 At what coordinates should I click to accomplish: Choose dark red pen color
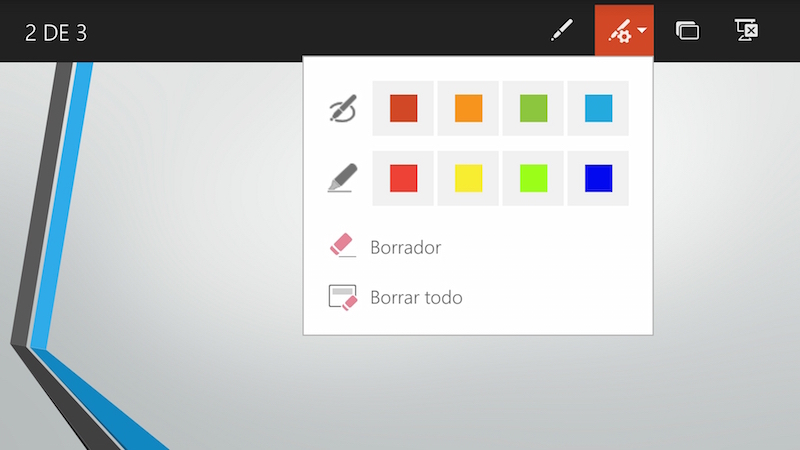point(403,108)
